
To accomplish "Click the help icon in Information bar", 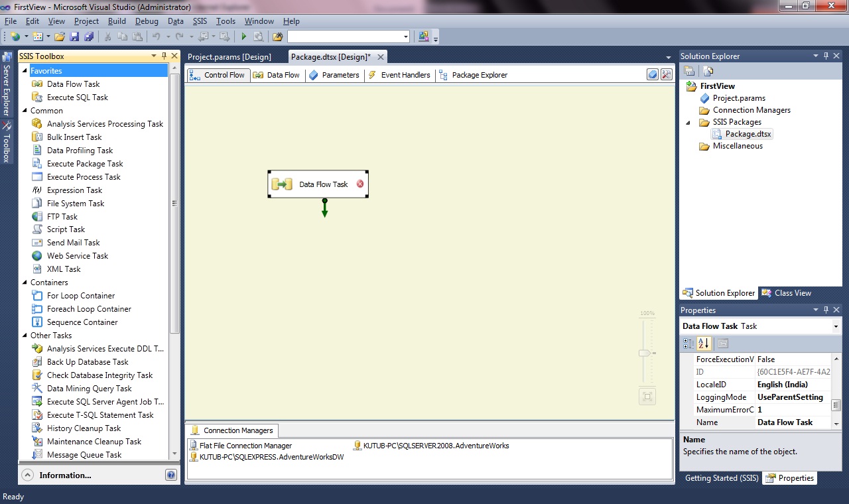I will 171,475.
